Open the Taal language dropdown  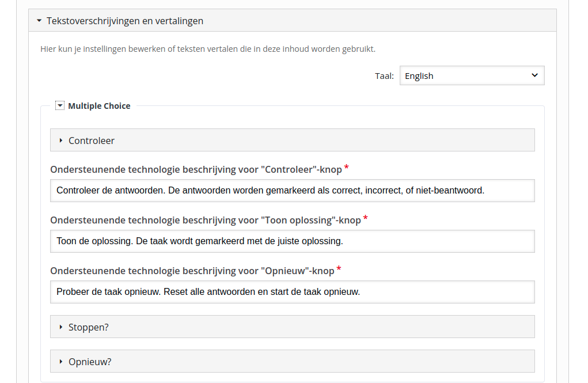472,76
